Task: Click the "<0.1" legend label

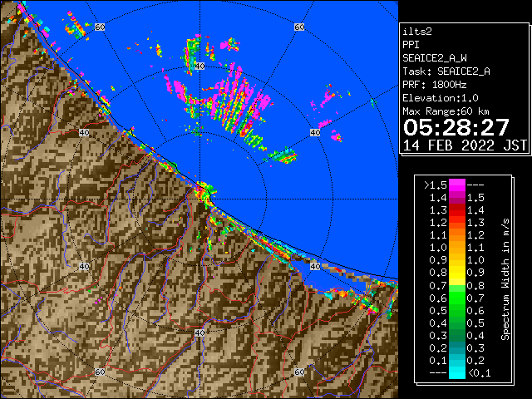Action: coord(479,373)
